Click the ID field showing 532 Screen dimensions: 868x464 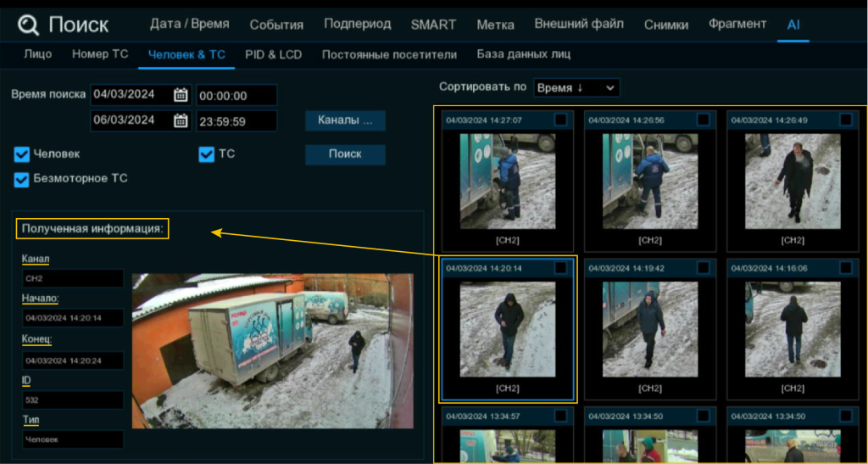point(73,400)
